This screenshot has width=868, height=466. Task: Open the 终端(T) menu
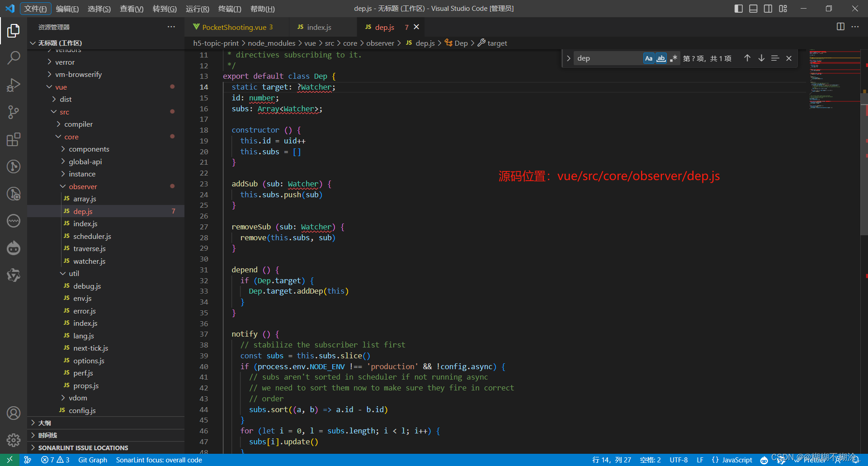(230, 9)
